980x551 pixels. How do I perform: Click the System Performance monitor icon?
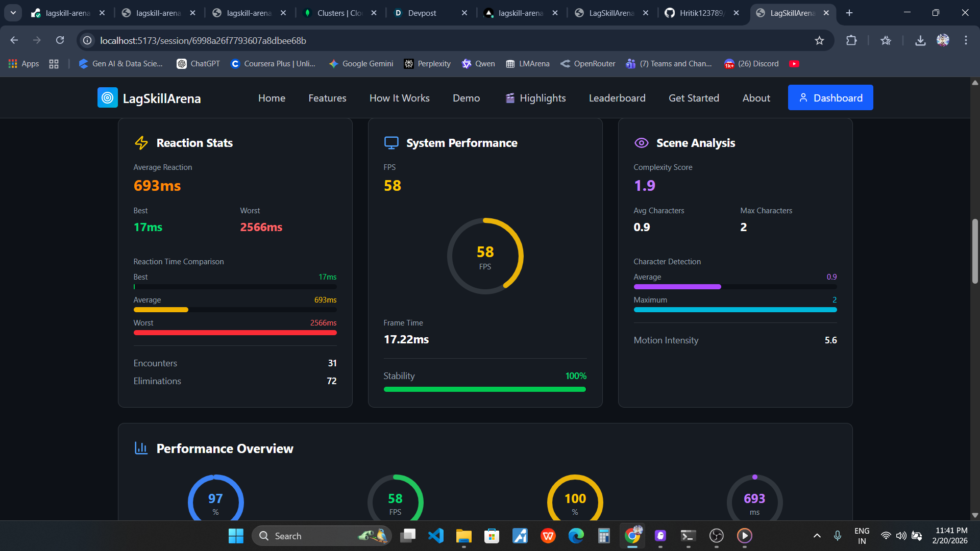[x=391, y=143]
